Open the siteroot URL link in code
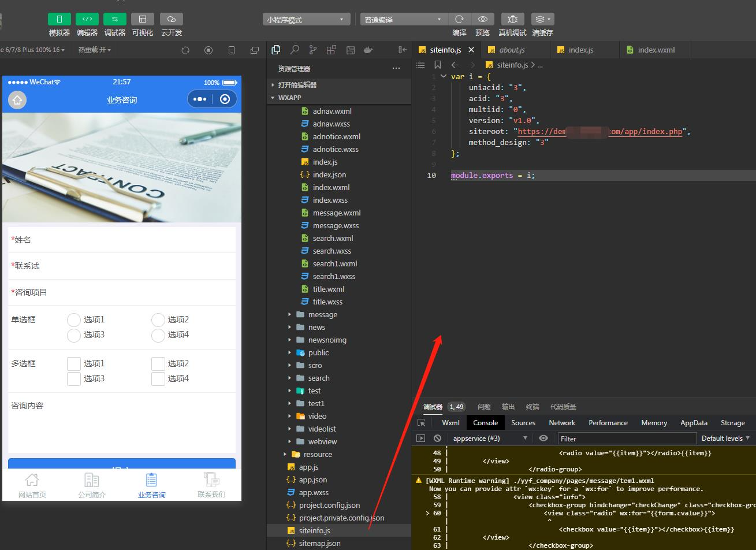Viewport: 756px width, 550px height. point(600,131)
